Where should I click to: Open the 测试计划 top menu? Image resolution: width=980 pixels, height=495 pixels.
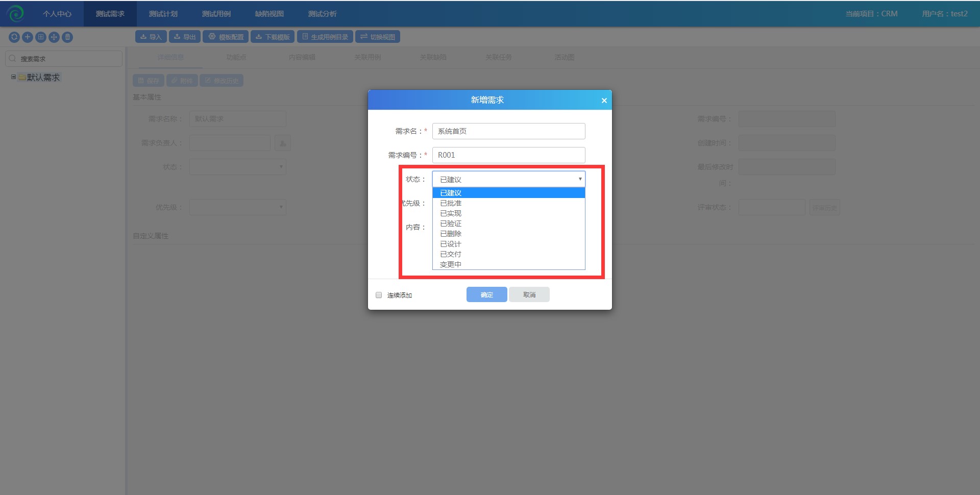[163, 14]
